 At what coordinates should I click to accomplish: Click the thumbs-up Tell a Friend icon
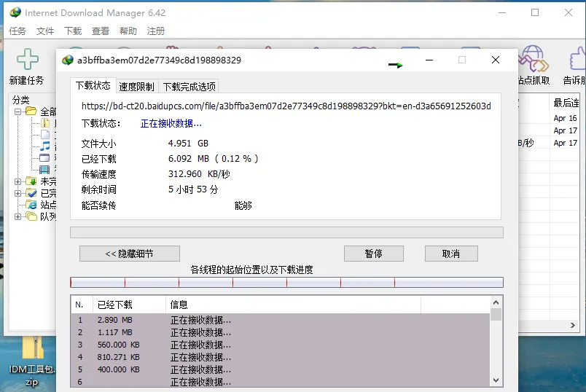click(x=578, y=59)
